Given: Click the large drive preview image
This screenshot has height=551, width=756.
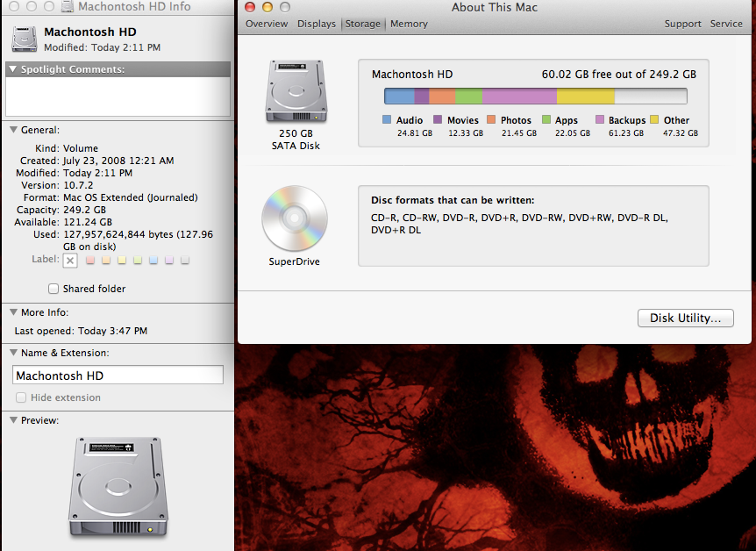Looking at the screenshot, I should click(118, 486).
